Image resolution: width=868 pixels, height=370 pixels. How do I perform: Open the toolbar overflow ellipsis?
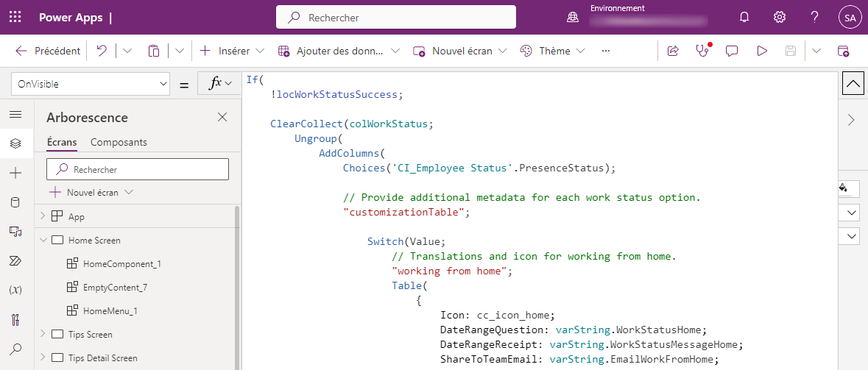pyautogui.click(x=606, y=51)
